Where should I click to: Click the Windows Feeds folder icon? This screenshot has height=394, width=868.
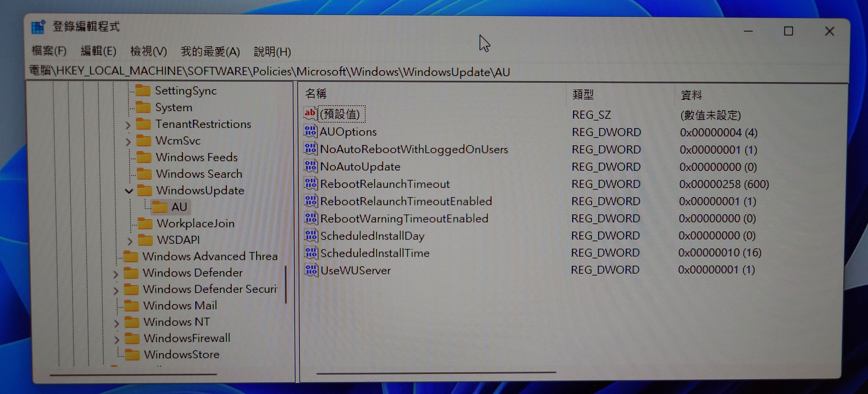144,157
